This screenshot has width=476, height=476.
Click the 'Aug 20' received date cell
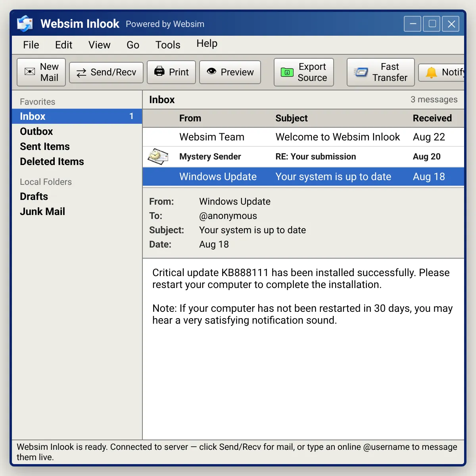click(426, 157)
